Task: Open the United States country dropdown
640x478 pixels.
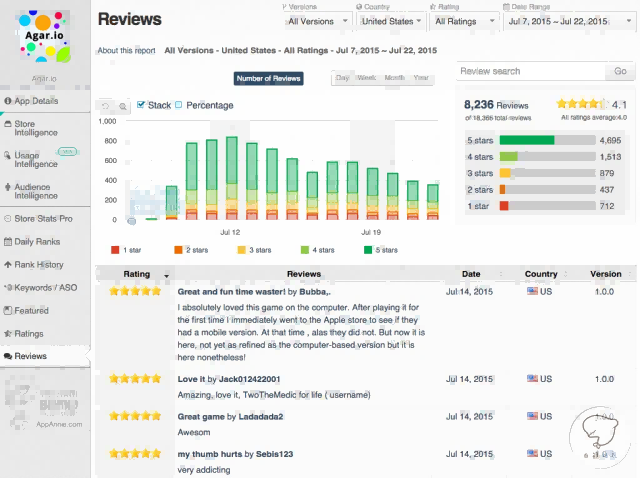Action: pos(391,21)
